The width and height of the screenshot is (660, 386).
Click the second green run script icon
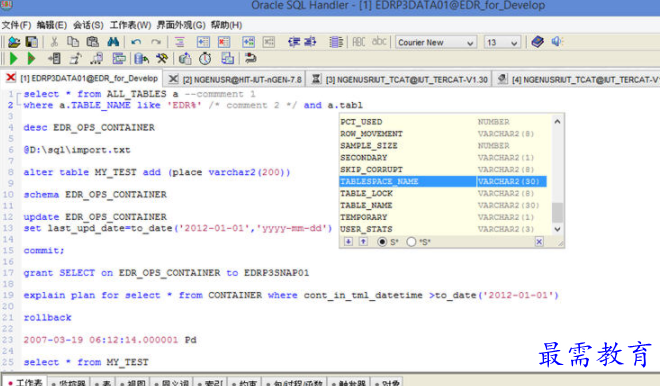(31, 59)
